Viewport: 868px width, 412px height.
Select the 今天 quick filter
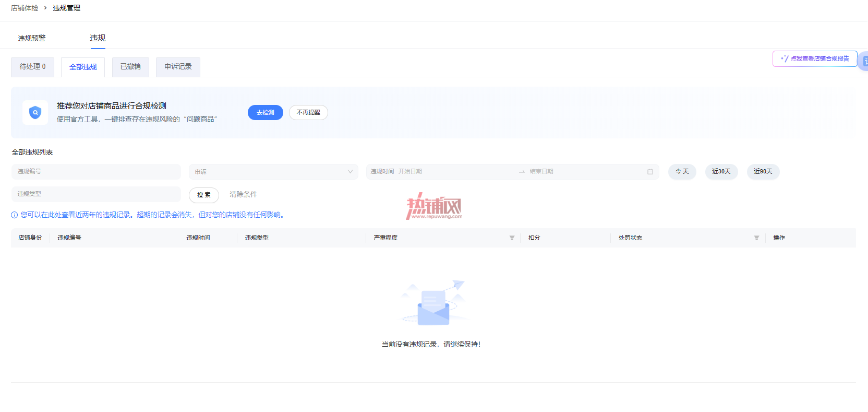coord(682,172)
